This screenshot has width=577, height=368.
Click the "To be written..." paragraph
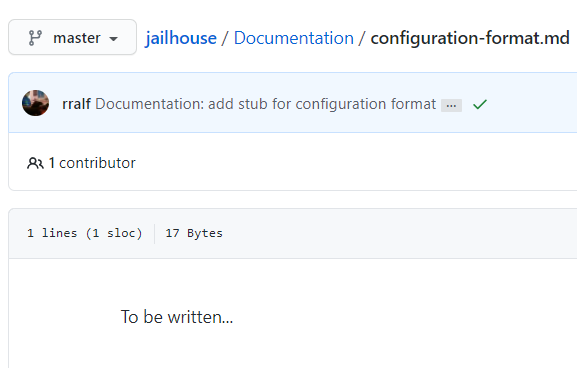(177, 317)
